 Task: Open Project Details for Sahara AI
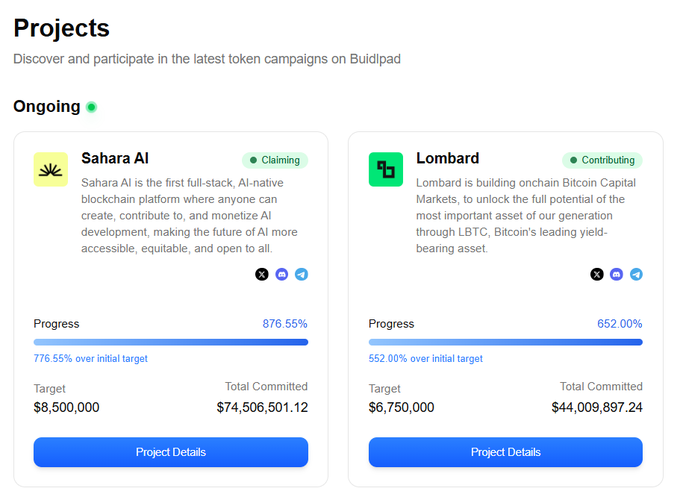click(x=171, y=452)
